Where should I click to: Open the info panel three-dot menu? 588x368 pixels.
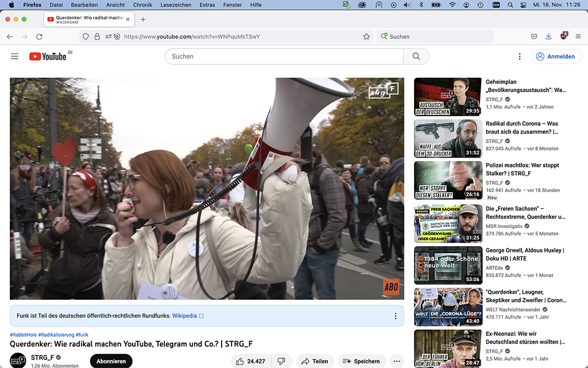tap(395, 316)
